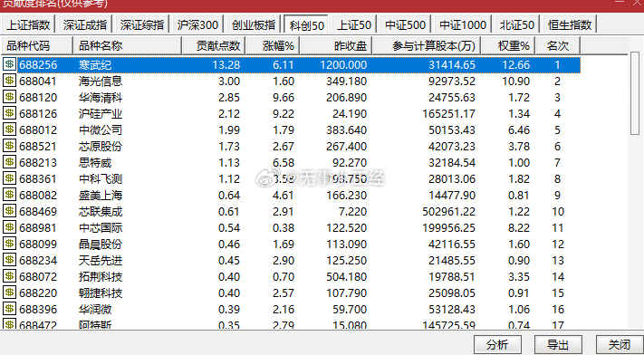Image resolution: width=644 pixels, height=355 pixels.
Task: Select the 中科飞测 stock name
Action: [x=101, y=178]
